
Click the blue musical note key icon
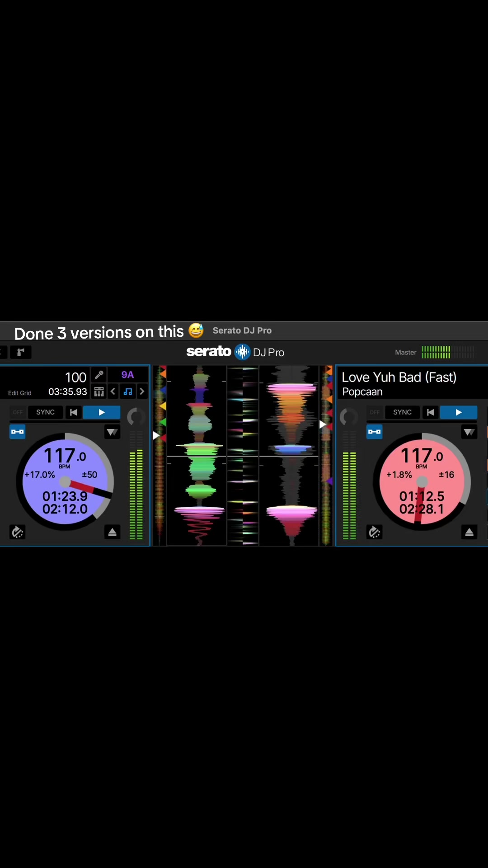[x=128, y=392]
